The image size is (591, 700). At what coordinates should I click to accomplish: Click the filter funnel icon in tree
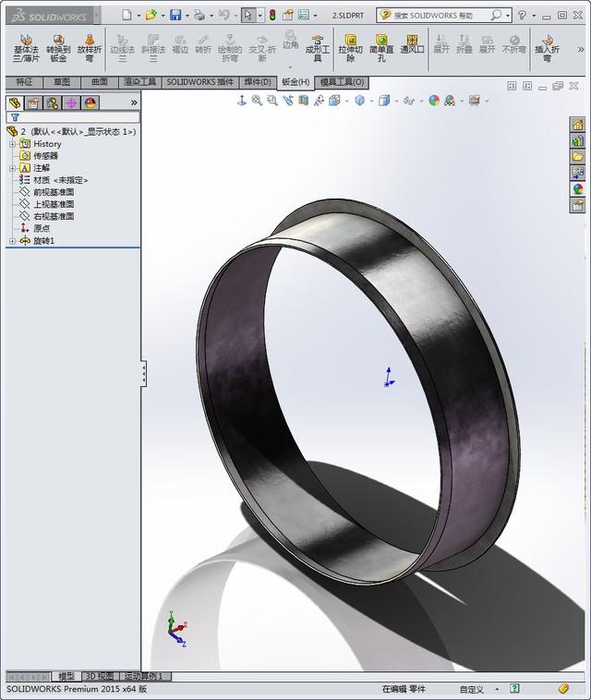coord(15,117)
